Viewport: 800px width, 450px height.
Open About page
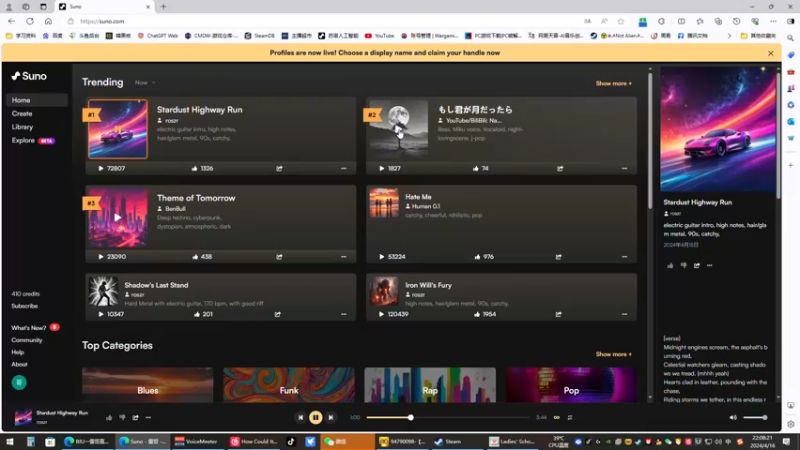click(19, 364)
